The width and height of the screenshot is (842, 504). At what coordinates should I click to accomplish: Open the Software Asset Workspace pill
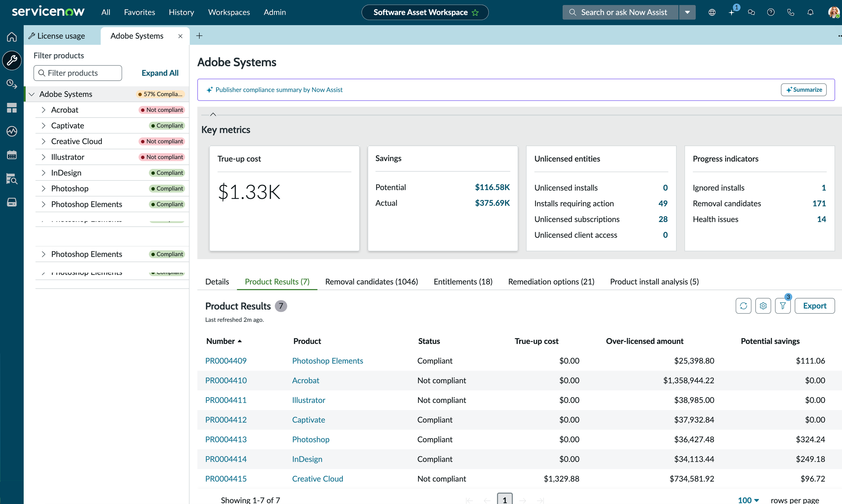click(425, 12)
